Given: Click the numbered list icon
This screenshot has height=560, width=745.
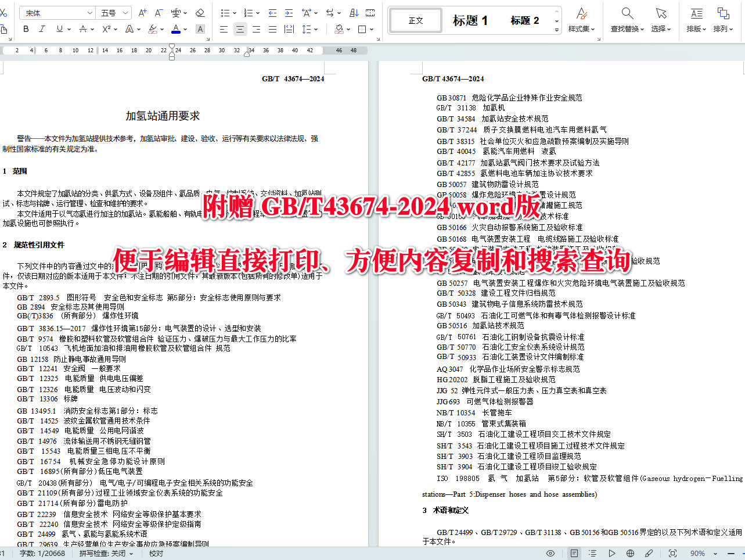Looking at the screenshot, I should (249, 13).
